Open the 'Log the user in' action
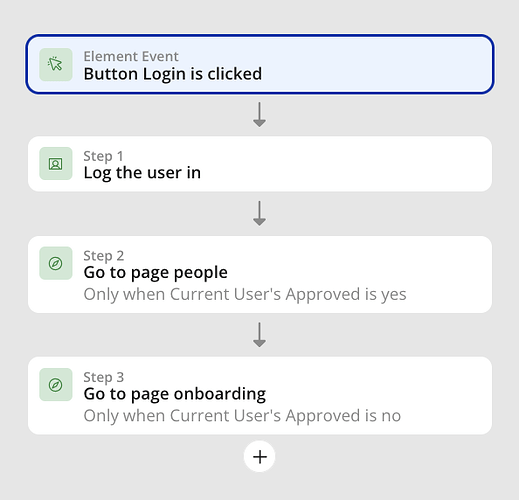Viewport: 519px width, 500px height. [142, 173]
